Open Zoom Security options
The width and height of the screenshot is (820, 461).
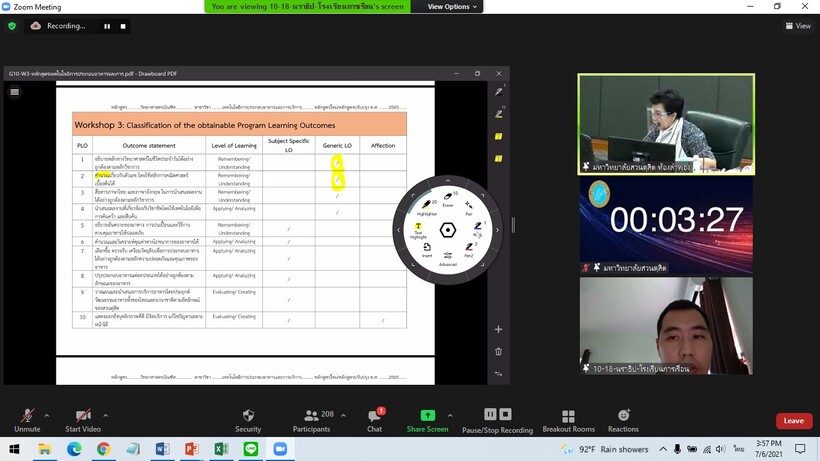(x=248, y=421)
